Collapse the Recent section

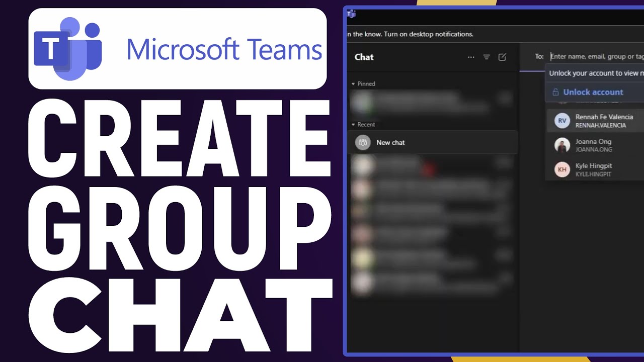coord(363,125)
